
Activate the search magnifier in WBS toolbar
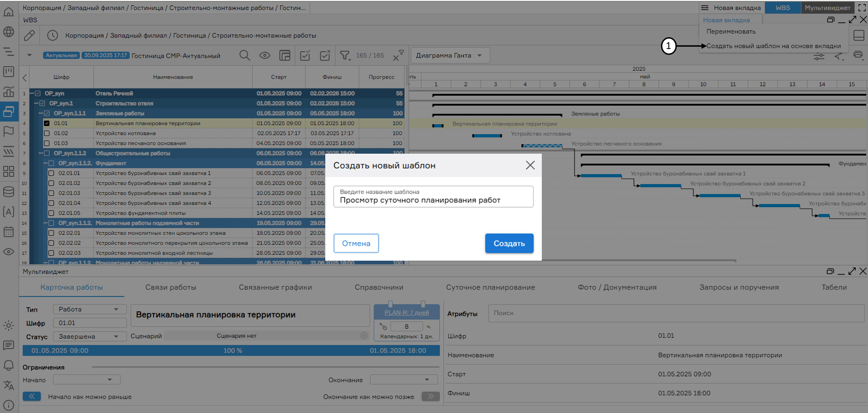pos(245,55)
